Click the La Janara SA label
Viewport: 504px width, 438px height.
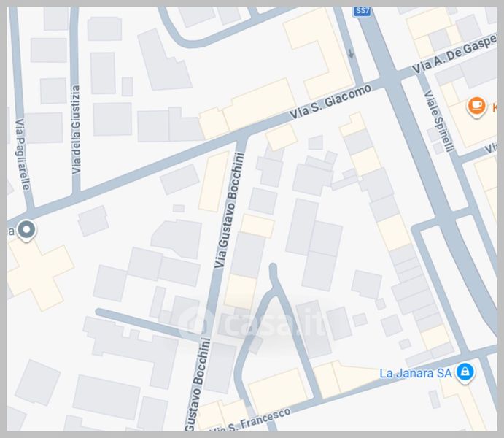point(415,373)
